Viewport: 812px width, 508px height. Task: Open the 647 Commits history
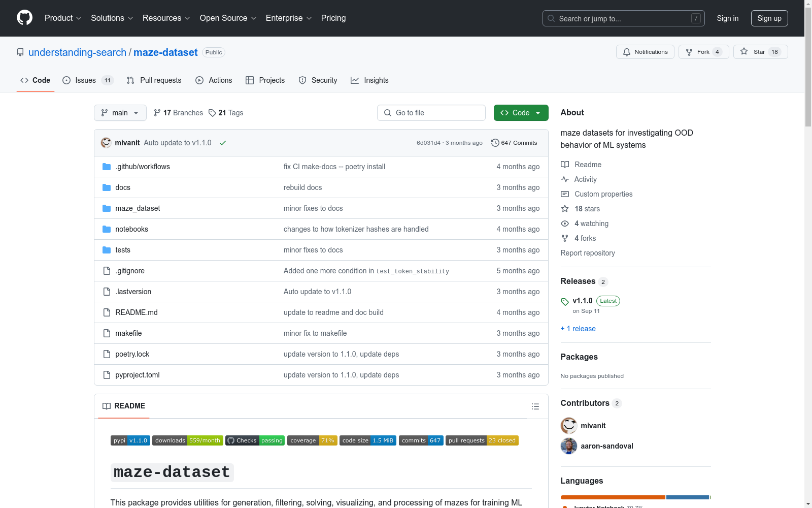[x=514, y=143]
